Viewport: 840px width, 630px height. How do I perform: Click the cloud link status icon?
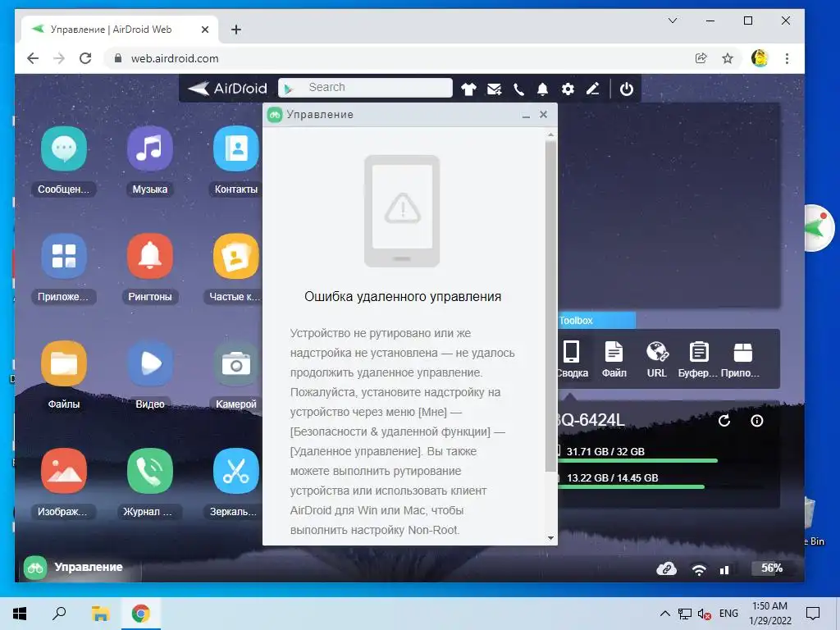[666, 569]
